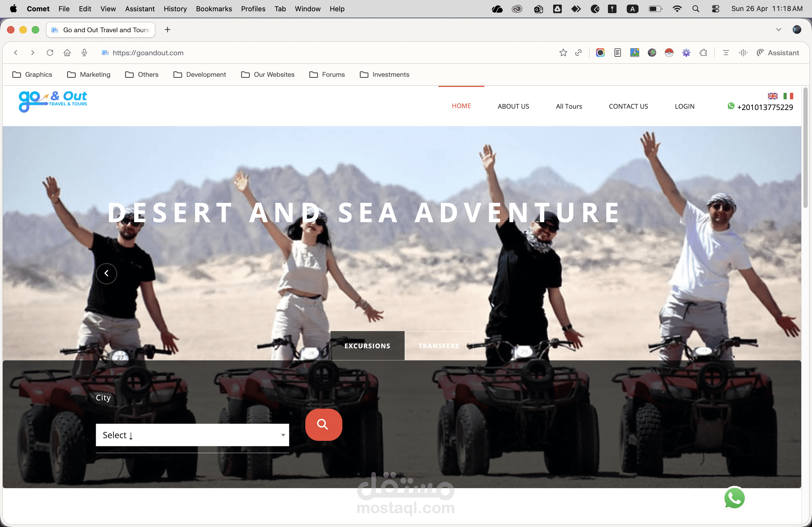Image resolution: width=812 pixels, height=527 pixels.
Task: Activate the microphone voice input icon
Action: pyautogui.click(x=84, y=53)
